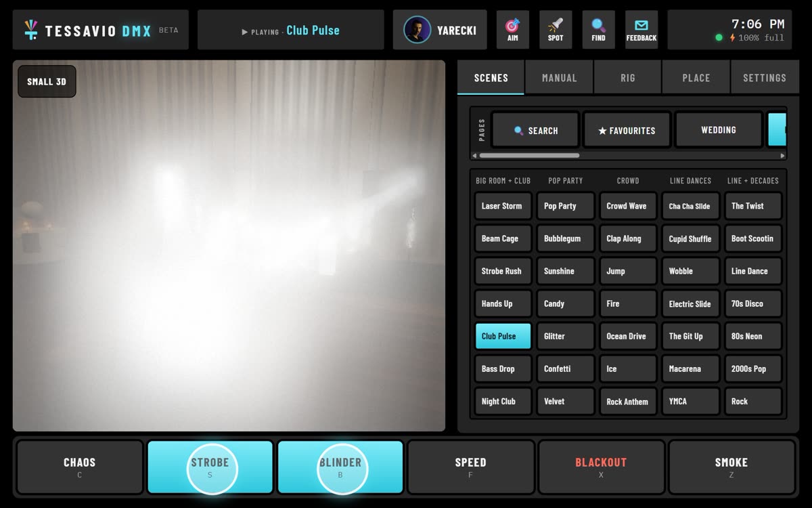Select the Ice scene
The height and width of the screenshot is (508, 812).
tap(628, 368)
